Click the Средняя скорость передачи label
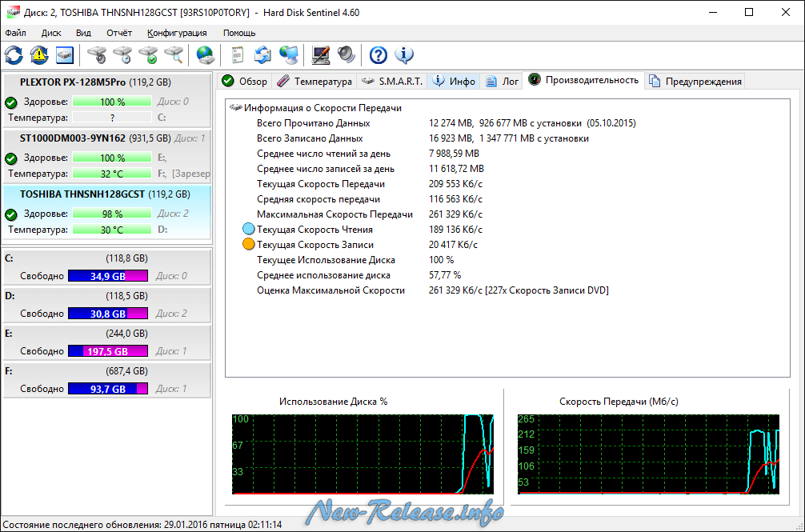Image resolution: width=805 pixels, height=532 pixels. (x=318, y=199)
